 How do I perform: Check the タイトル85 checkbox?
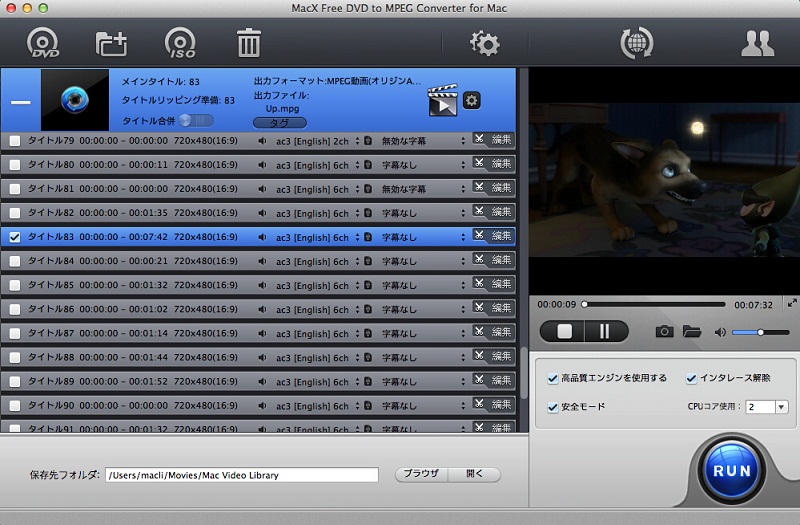pyautogui.click(x=15, y=285)
